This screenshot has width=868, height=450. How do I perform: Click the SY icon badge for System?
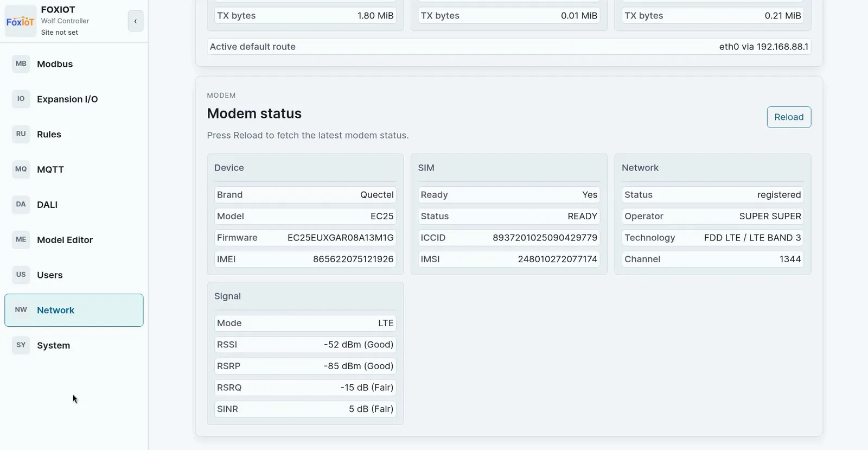(21, 345)
